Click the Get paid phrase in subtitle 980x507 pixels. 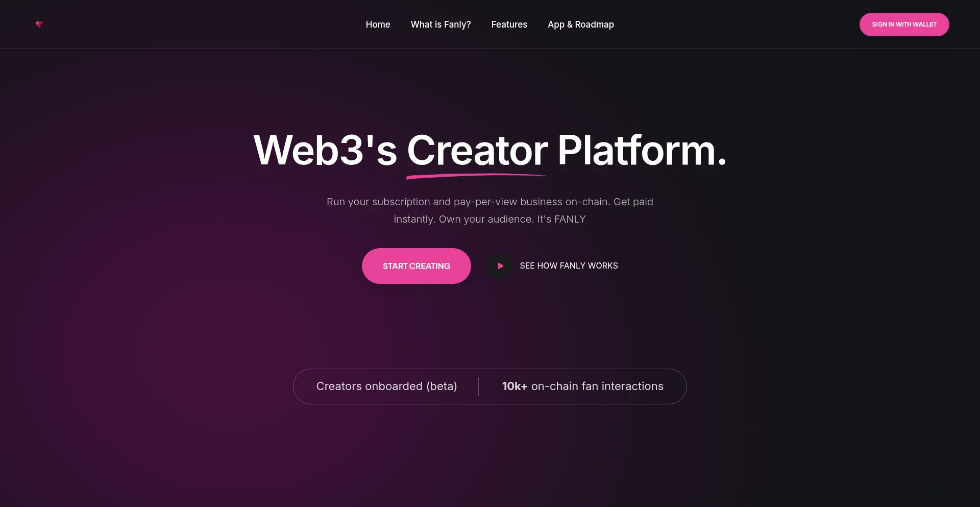pyautogui.click(x=633, y=202)
